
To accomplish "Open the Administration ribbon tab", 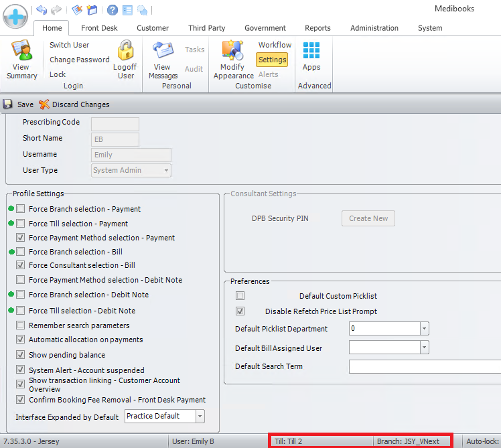I will point(374,28).
